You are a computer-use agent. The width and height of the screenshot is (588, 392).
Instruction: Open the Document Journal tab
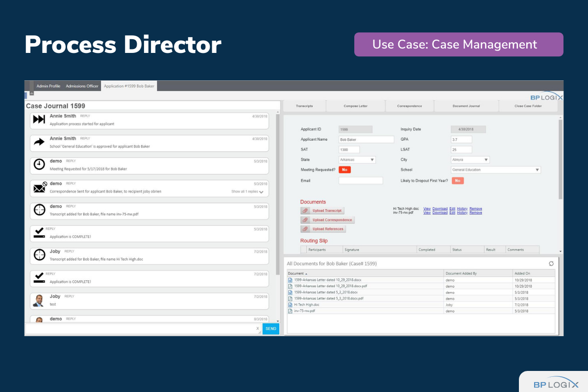(466, 106)
